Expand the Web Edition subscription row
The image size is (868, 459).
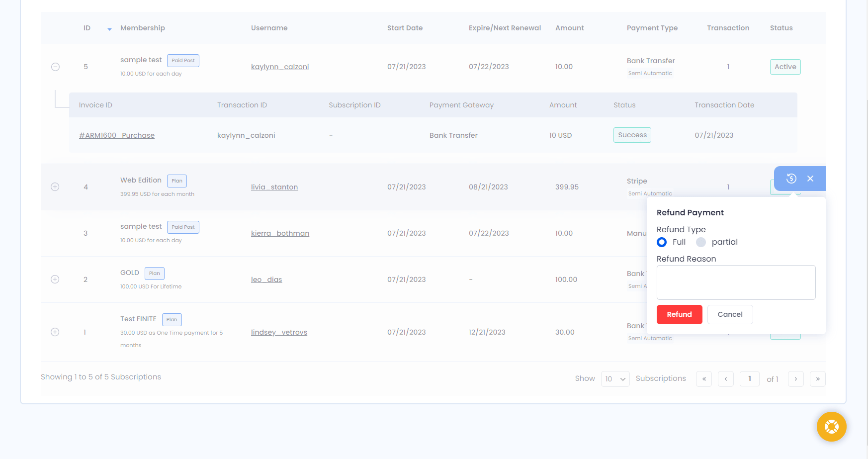coord(55,187)
